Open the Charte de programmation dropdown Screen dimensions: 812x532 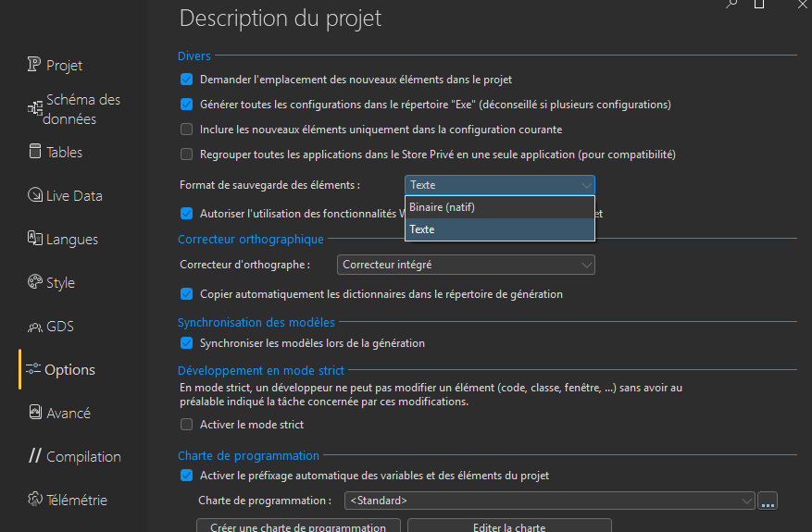tap(550, 501)
